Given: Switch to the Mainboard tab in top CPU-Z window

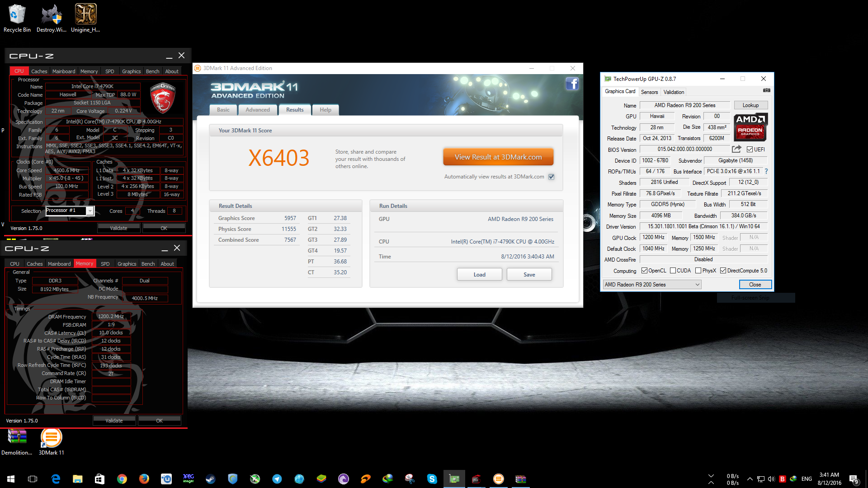Looking at the screenshot, I should pyautogui.click(x=64, y=71).
